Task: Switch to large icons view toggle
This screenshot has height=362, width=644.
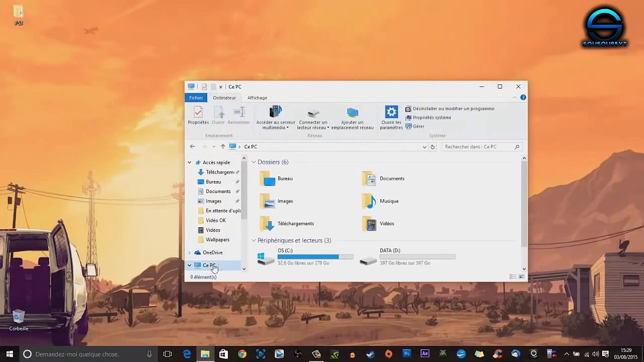Action: 522,277
